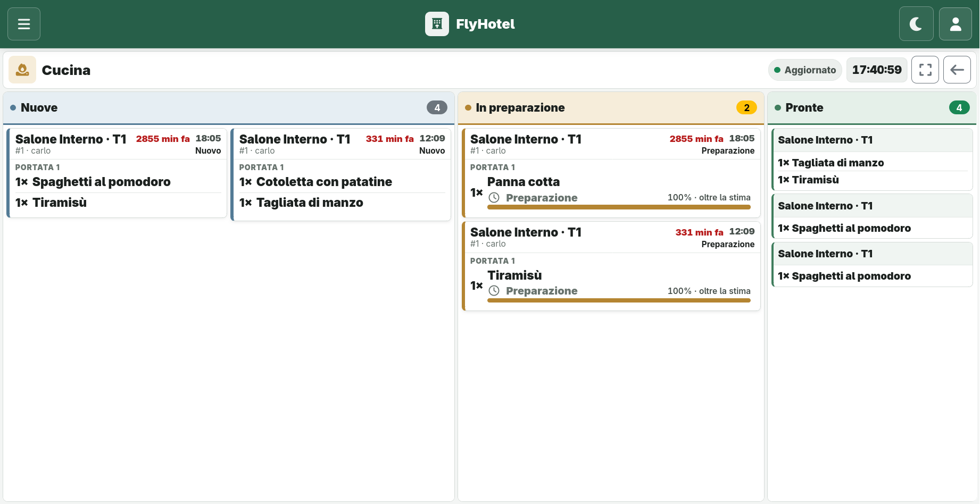This screenshot has width=980, height=504.
Task: Click 'Preparazione' status on 18:05 order header
Action: pyautogui.click(x=728, y=150)
